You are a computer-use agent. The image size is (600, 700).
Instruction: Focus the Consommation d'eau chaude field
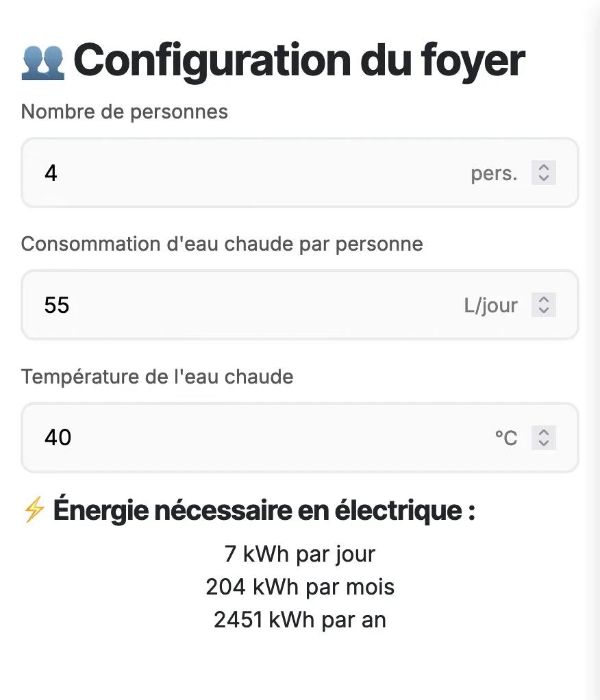[x=300, y=305]
